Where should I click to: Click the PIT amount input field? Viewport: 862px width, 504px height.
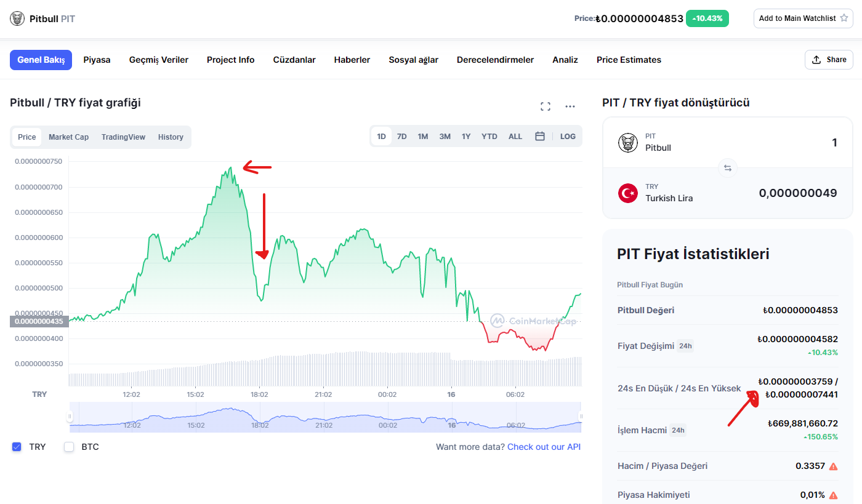(800, 143)
